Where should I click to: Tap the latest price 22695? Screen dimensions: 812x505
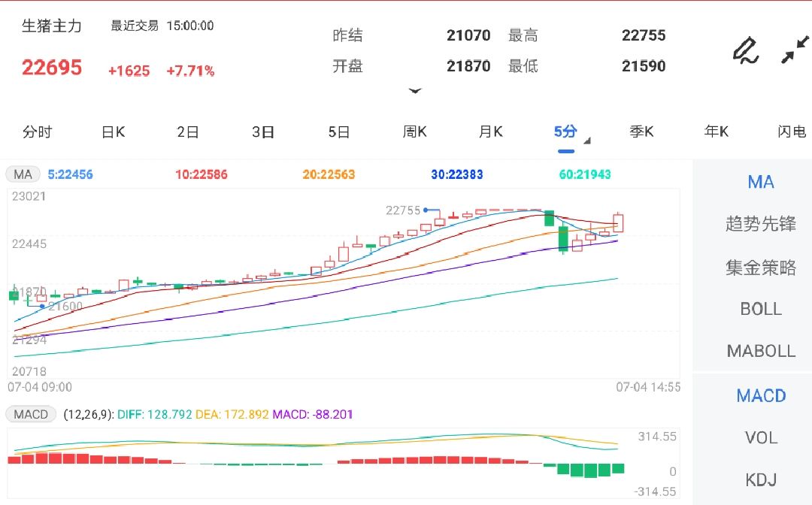click(x=52, y=68)
